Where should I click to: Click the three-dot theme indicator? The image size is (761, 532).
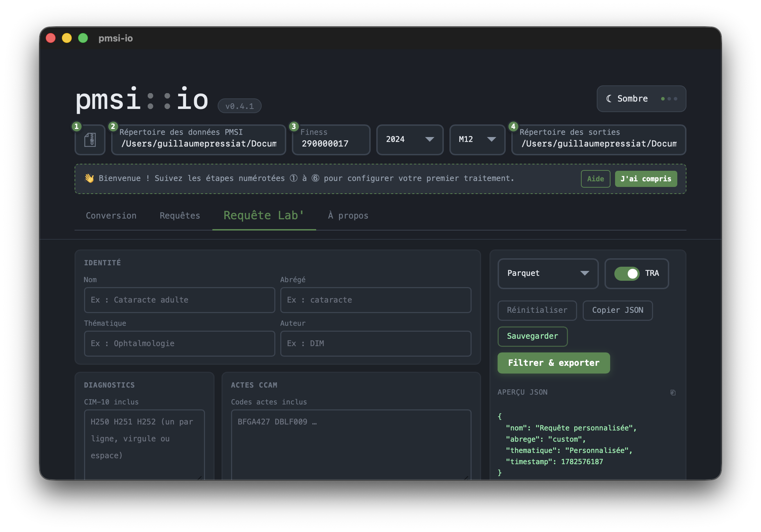tap(669, 99)
